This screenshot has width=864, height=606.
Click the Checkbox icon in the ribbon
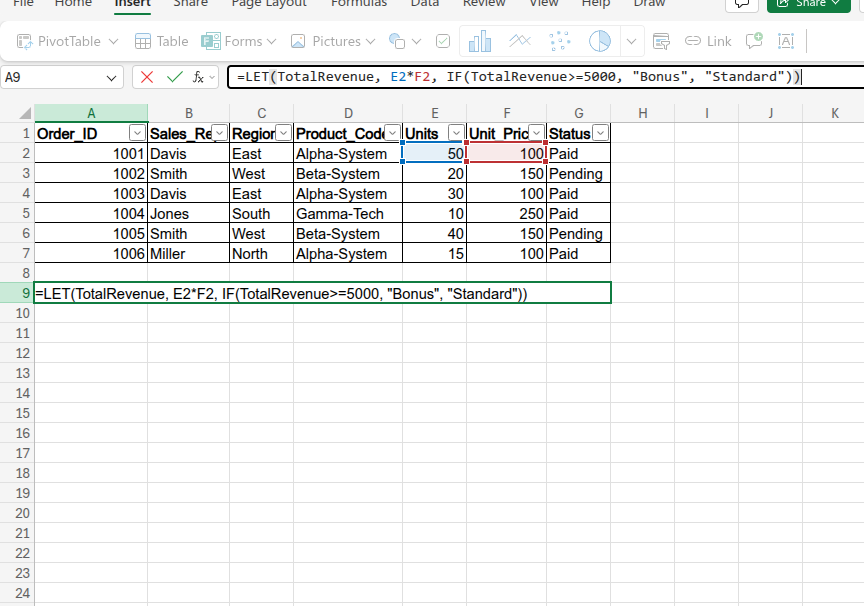pyautogui.click(x=443, y=41)
